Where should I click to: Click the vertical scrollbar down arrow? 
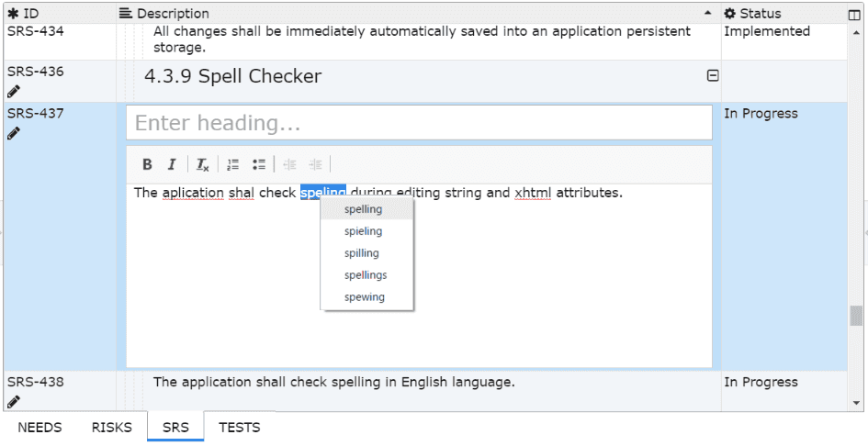click(856, 402)
